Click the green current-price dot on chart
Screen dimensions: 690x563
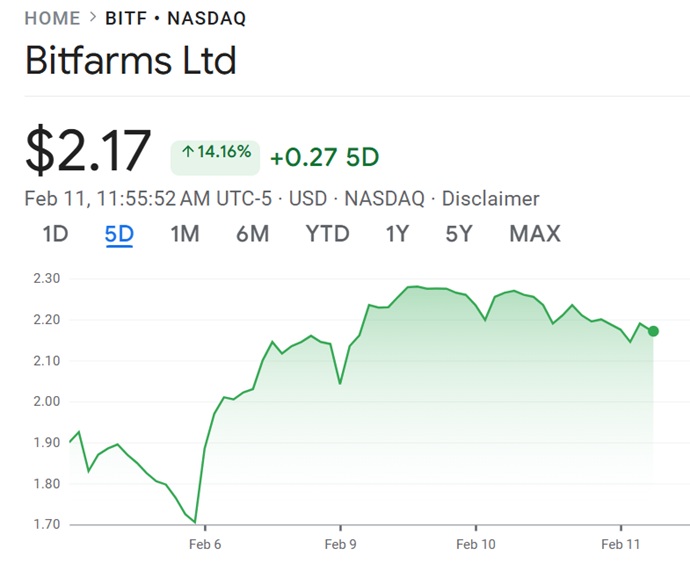point(653,331)
